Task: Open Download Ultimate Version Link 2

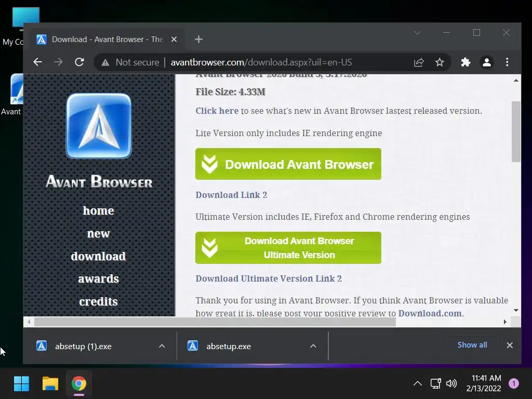Action: point(269,278)
